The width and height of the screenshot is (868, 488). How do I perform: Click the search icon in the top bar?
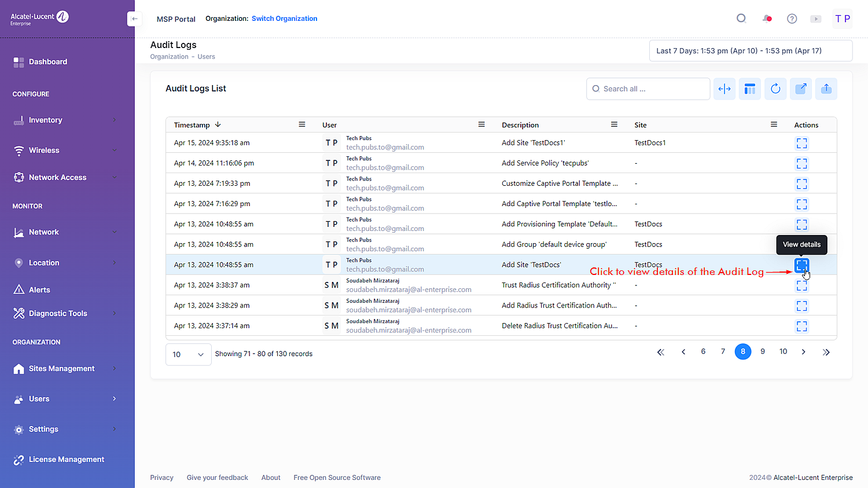coord(741,19)
